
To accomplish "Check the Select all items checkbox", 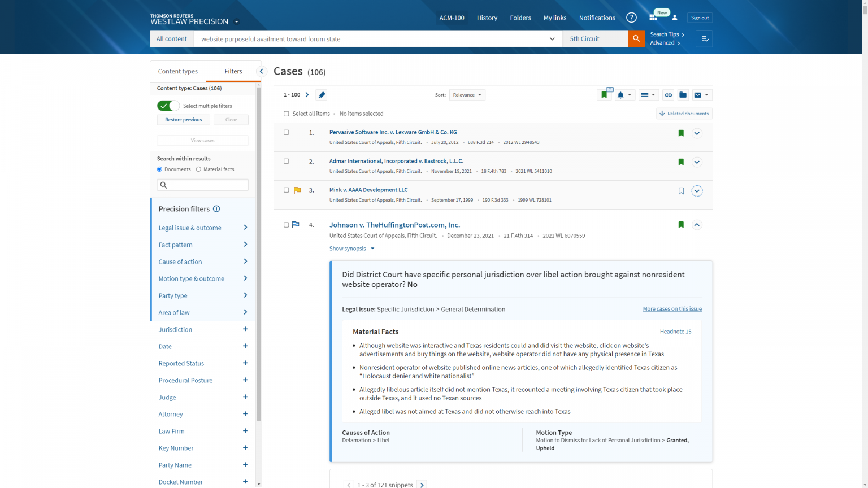I will pyautogui.click(x=287, y=114).
